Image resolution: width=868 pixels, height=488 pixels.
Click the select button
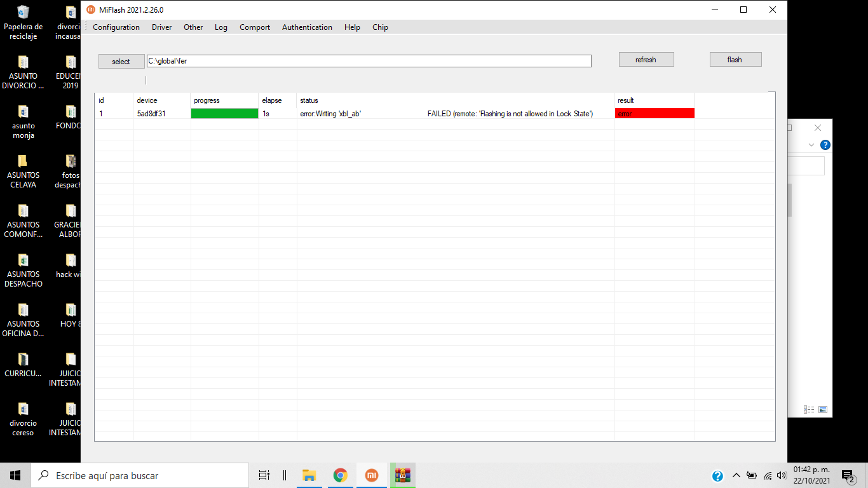[x=121, y=62]
